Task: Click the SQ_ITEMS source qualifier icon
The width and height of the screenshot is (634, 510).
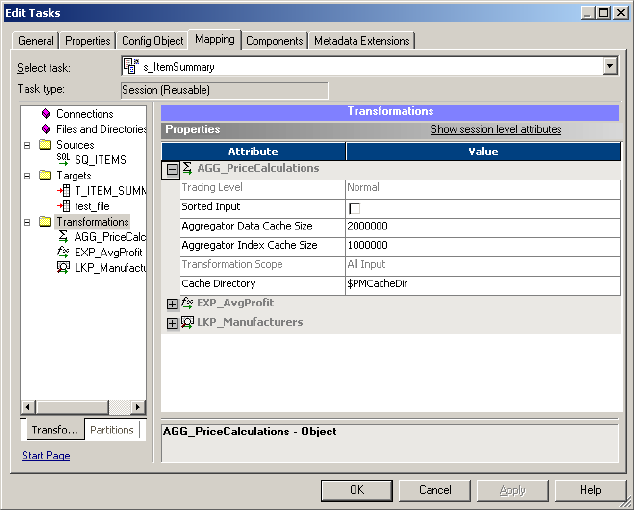Action: tap(63, 159)
